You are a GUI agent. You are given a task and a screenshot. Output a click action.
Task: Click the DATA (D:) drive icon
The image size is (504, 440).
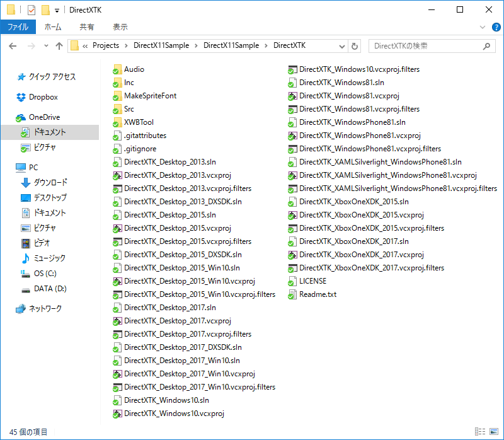click(26, 290)
